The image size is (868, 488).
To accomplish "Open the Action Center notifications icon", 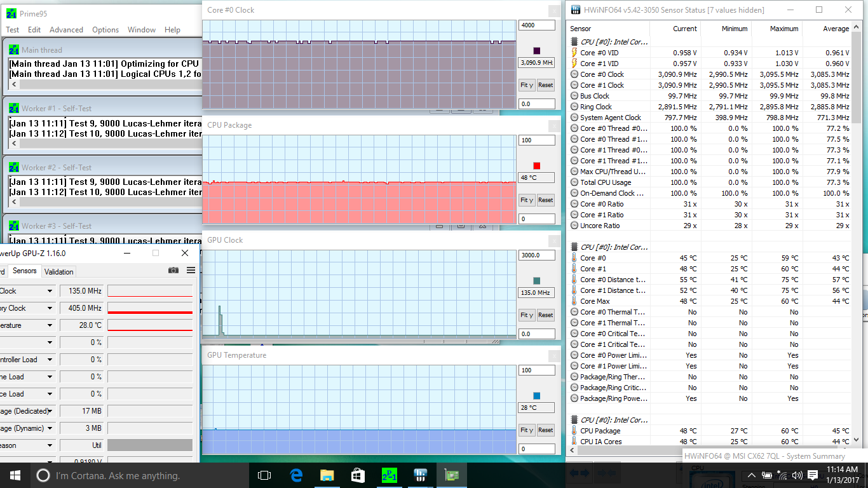I will click(813, 475).
